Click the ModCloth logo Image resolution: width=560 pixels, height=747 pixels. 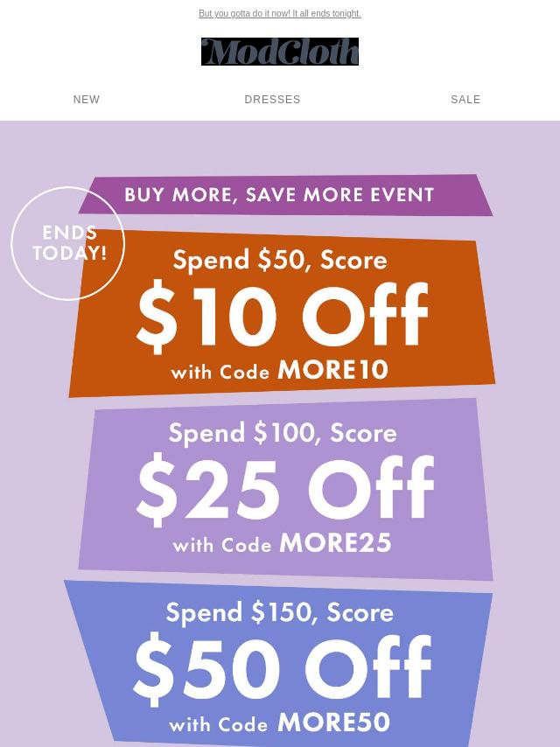(280, 52)
